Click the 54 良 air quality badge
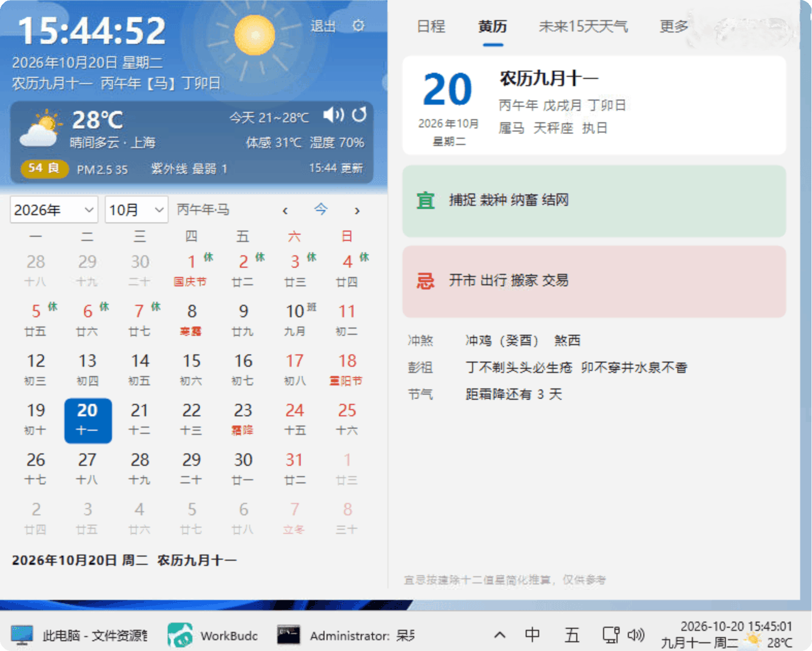 pyautogui.click(x=44, y=168)
